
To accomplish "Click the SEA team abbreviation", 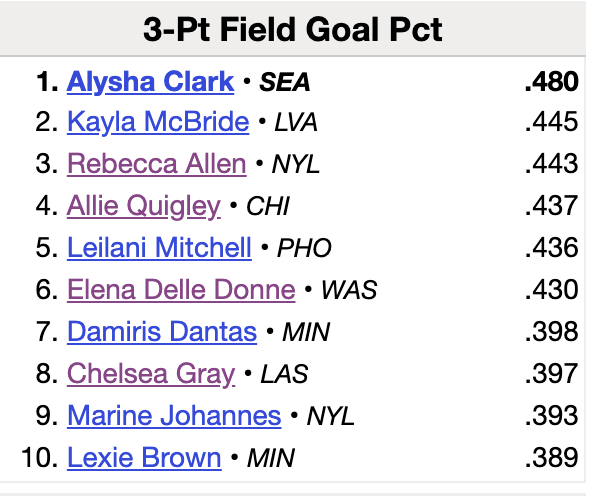I will tap(284, 82).
